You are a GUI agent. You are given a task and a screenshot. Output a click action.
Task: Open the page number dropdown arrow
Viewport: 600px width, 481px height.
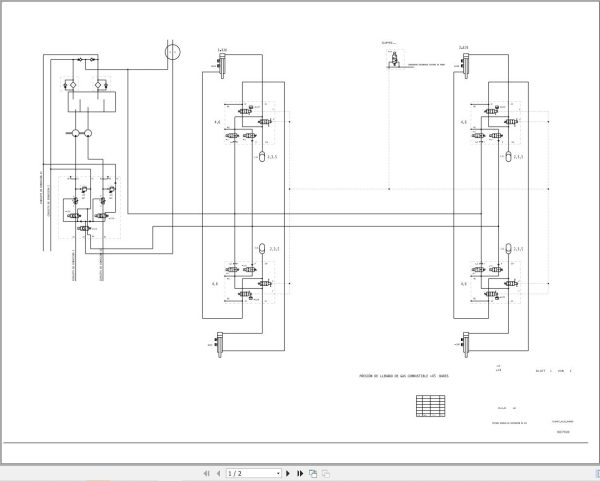click(278, 474)
